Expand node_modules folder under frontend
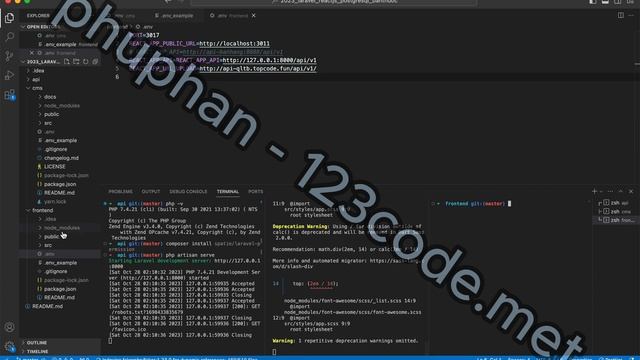Viewport: 640px width, 360px height. pyautogui.click(x=62, y=228)
